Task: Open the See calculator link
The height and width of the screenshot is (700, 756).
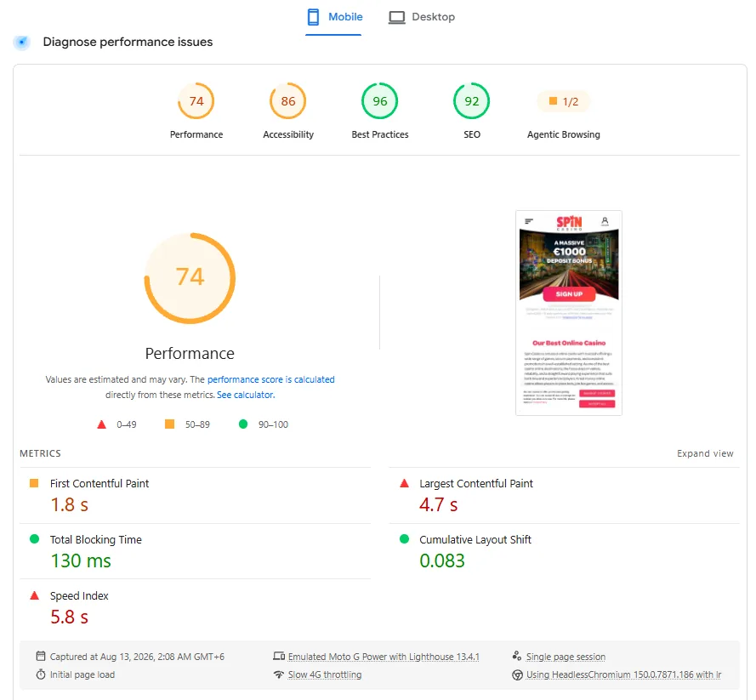Action: click(x=246, y=395)
